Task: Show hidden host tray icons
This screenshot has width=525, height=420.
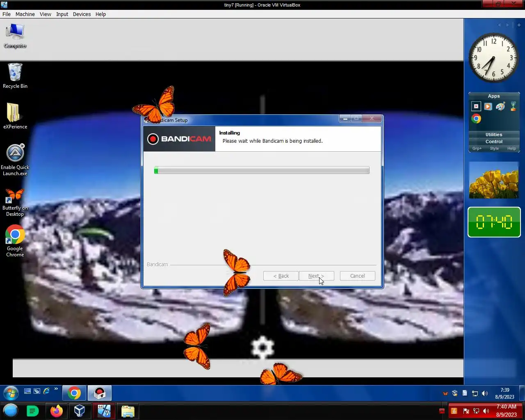Action: (x=442, y=411)
